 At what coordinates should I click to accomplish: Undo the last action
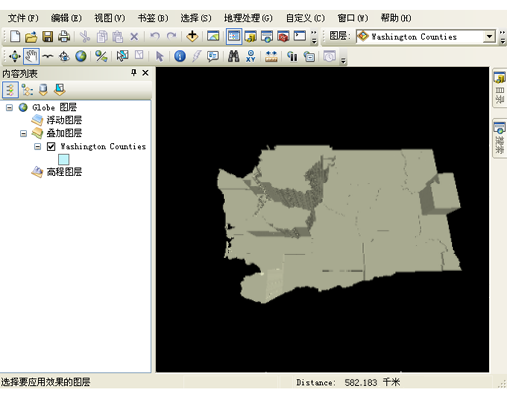[x=155, y=36]
